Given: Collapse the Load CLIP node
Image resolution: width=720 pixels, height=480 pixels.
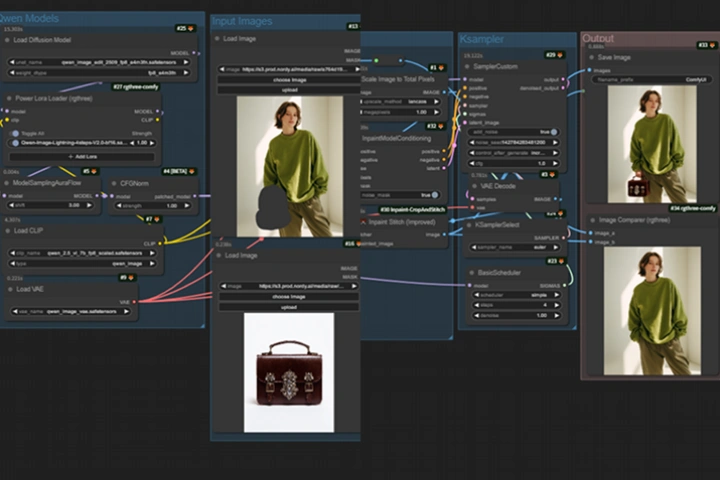Looking at the screenshot, I should 6,230.
